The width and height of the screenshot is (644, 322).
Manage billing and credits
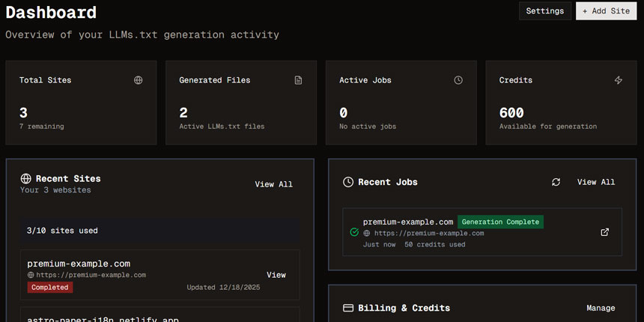601,308
